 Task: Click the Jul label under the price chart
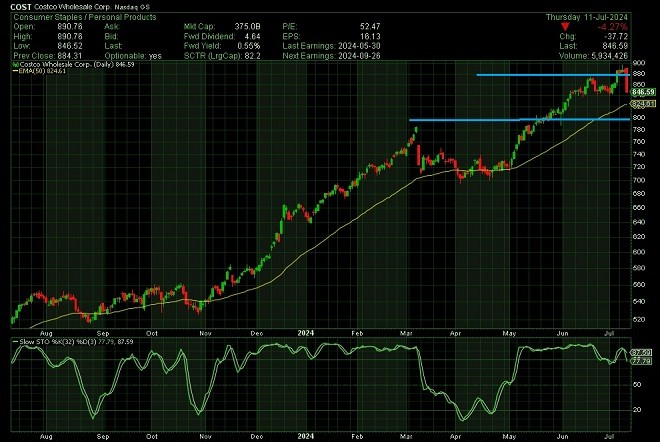click(x=609, y=333)
